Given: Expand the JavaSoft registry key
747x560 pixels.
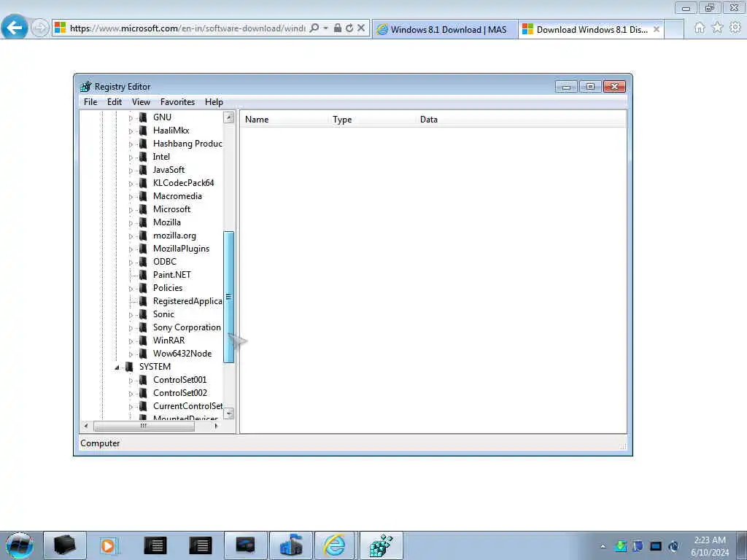Looking at the screenshot, I should tap(131, 171).
